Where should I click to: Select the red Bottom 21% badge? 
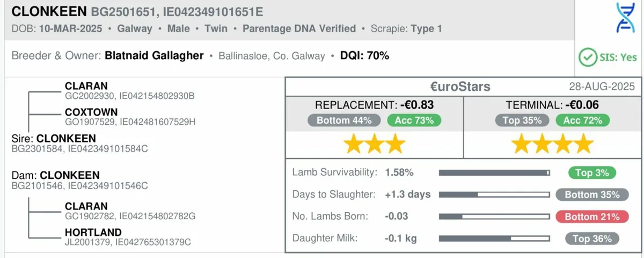pos(591,217)
